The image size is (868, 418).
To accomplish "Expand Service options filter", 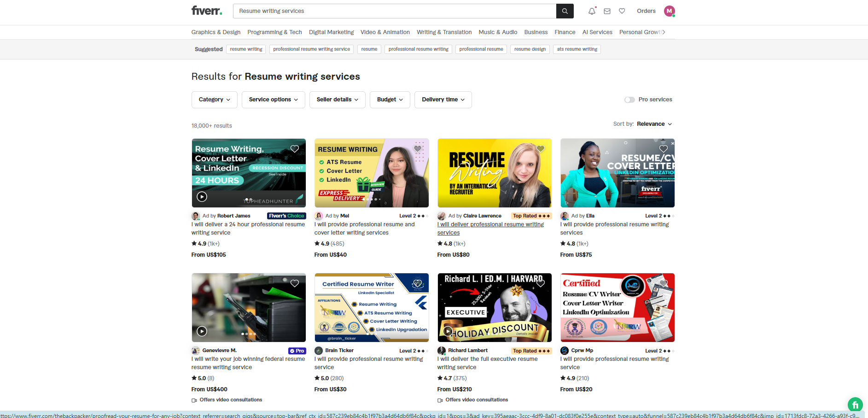I will [x=274, y=100].
